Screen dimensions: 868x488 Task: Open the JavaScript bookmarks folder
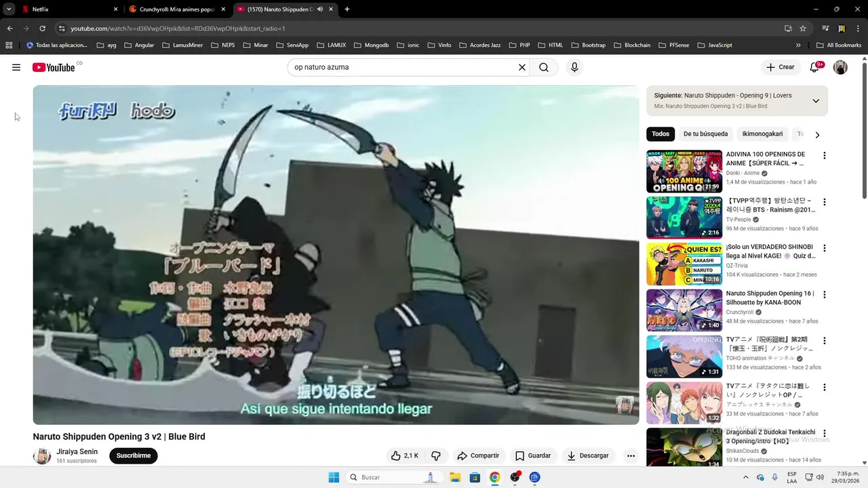(714, 45)
